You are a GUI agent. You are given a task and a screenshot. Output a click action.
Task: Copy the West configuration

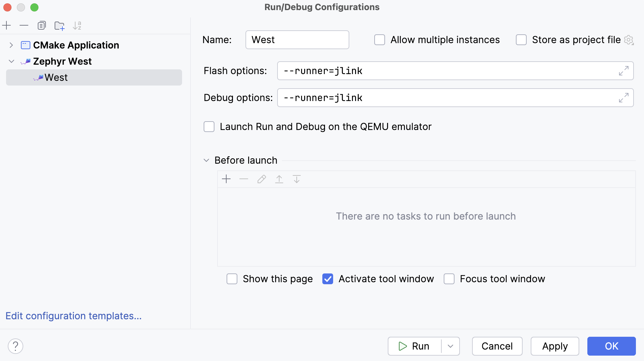(42, 25)
